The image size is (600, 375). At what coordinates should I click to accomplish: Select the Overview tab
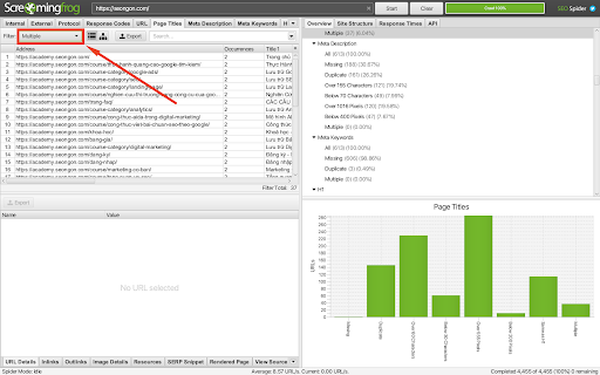tap(319, 23)
